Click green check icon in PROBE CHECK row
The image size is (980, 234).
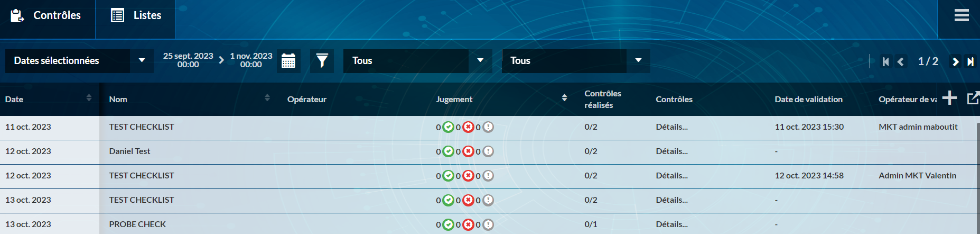point(448,224)
